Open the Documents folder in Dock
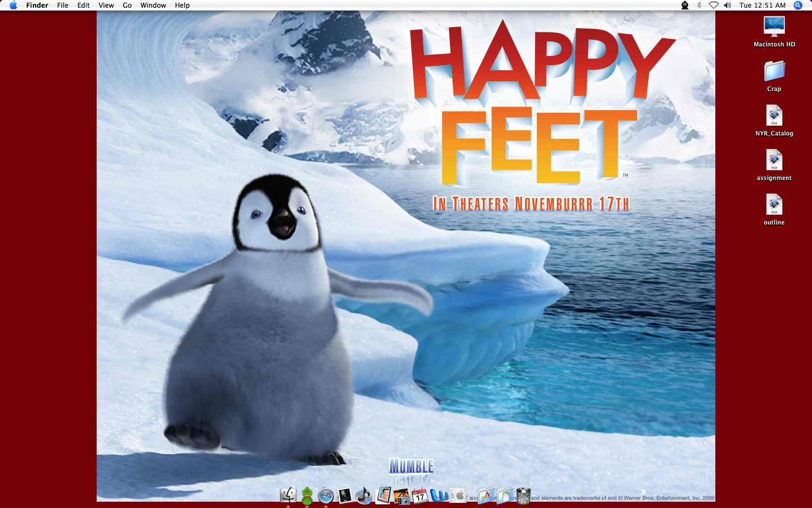 point(505,495)
